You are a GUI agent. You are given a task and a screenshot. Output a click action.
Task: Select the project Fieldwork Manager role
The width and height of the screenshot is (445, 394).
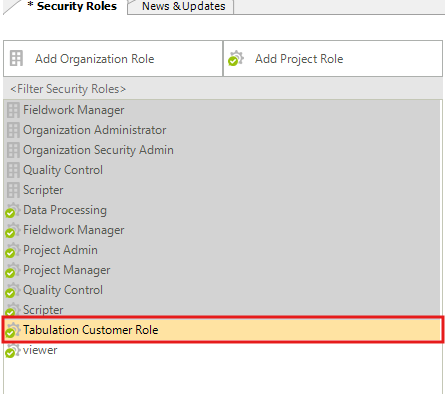pyautogui.click(x=223, y=230)
